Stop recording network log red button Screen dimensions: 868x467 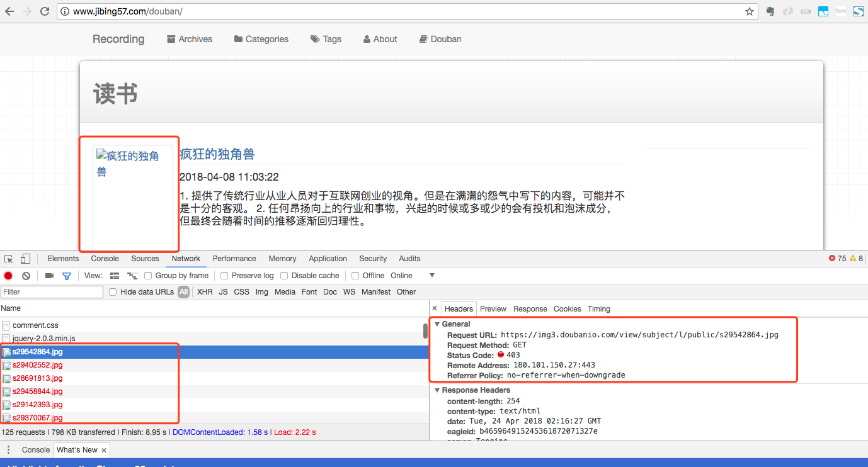coord(8,276)
